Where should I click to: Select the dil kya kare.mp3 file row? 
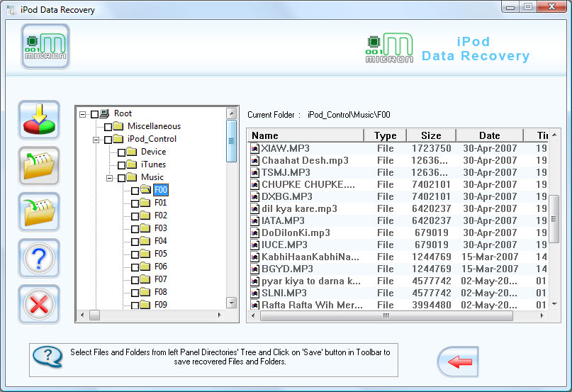[x=398, y=209]
